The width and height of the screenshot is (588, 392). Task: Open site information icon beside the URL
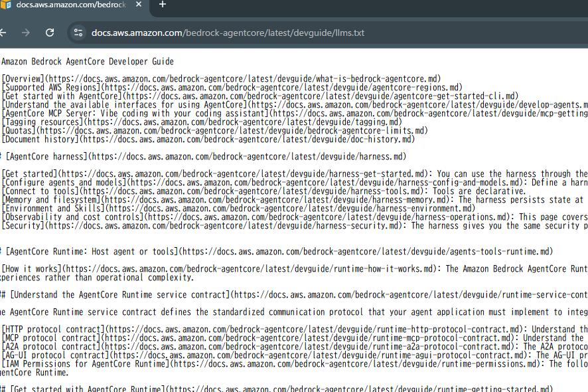pos(78,33)
